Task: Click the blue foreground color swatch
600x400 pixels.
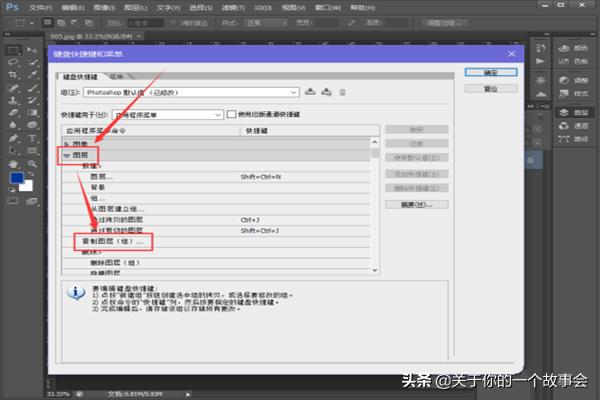Action: (x=15, y=179)
